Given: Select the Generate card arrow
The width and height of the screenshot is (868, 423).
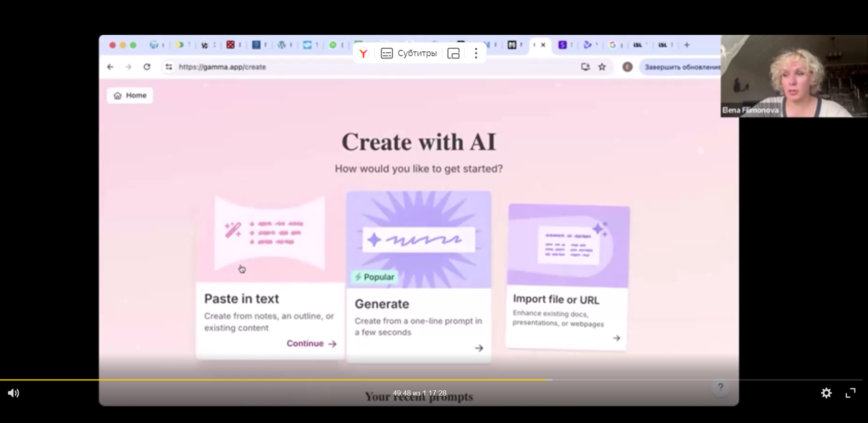Looking at the screenshot, I should 479,348.
